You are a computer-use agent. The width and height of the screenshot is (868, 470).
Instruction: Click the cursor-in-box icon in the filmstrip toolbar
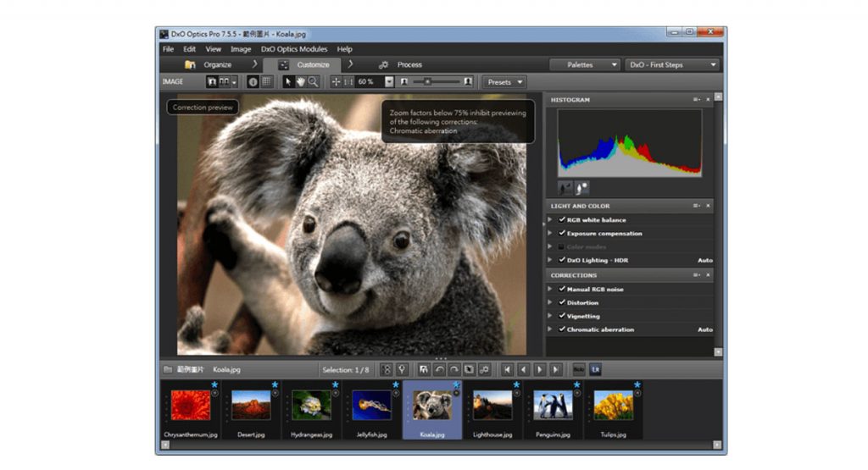pyautogui.click(x=469, y=369)
